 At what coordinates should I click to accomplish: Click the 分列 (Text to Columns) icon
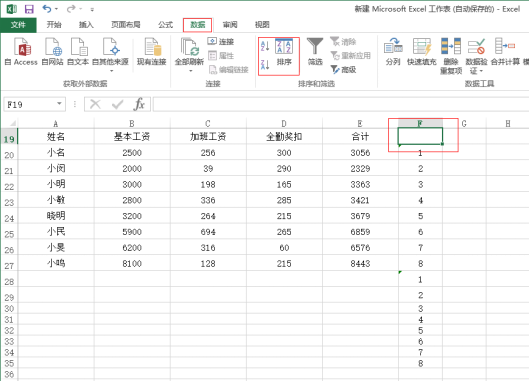click(393, 52)
